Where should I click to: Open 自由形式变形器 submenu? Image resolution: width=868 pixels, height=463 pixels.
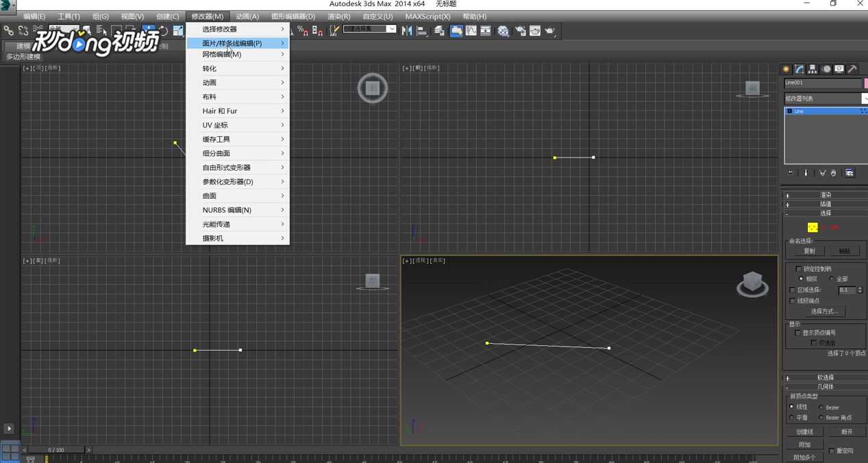(x=238, y=167)
